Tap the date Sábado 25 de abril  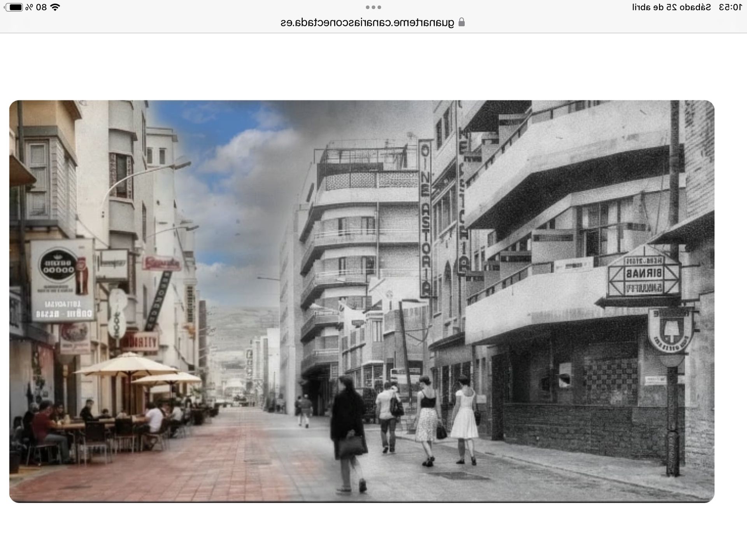tap(672, 7)
